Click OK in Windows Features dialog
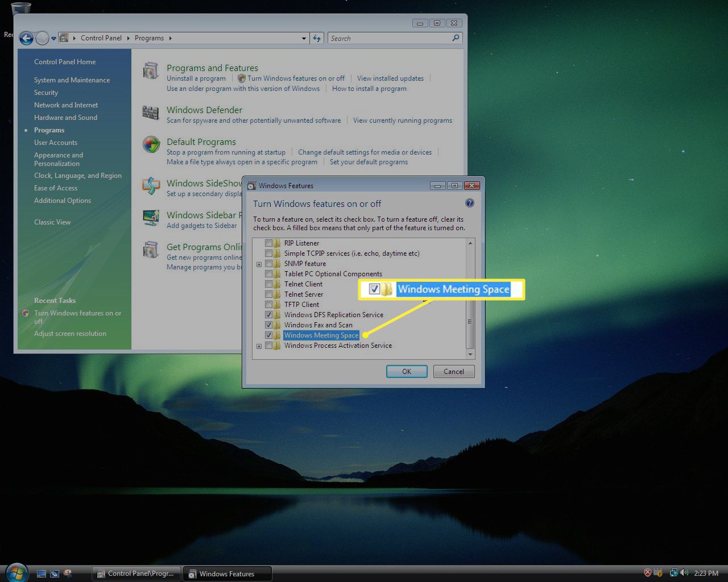 coord(407,372)
